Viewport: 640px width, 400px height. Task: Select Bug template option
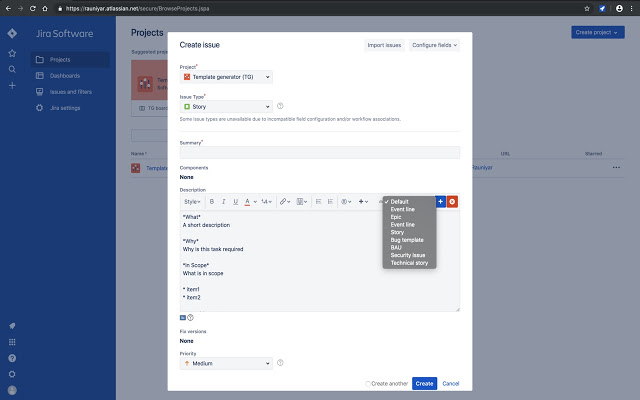click(407, 240)
